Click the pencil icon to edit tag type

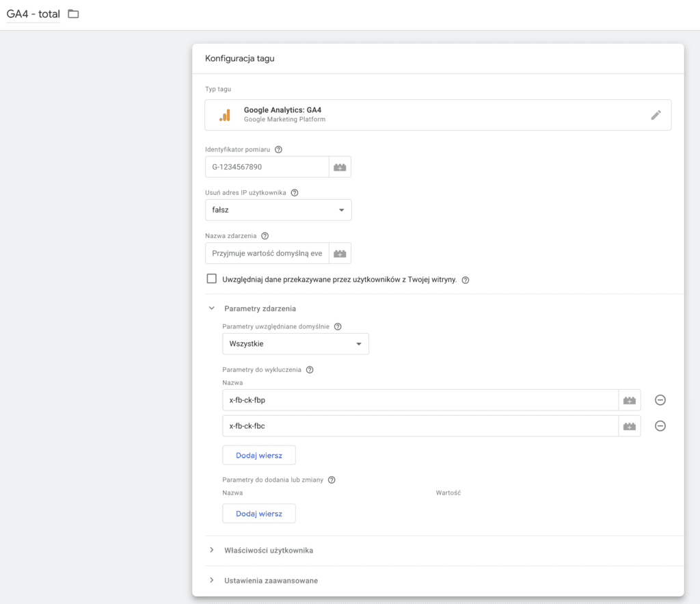(x=656, y=115)
